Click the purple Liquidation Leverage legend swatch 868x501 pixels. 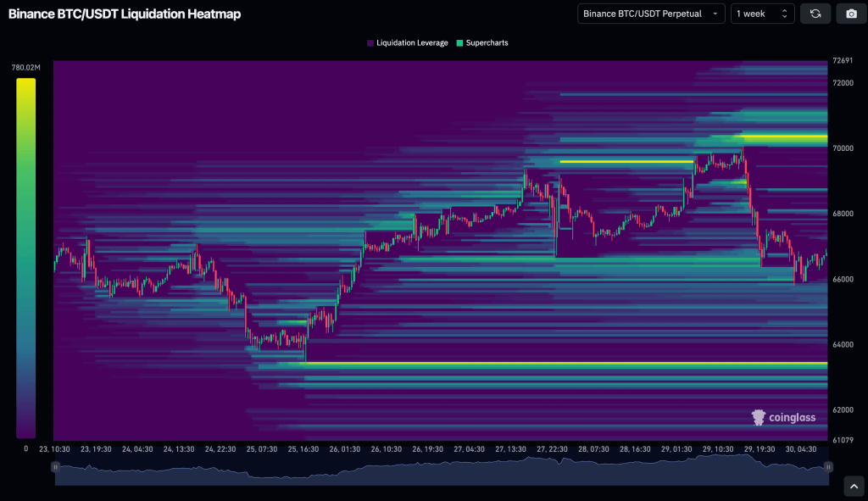[x=370, y=43]
